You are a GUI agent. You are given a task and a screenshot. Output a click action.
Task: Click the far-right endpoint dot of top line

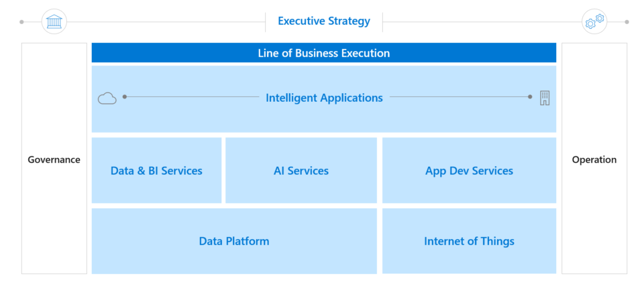tap(627, 21)
